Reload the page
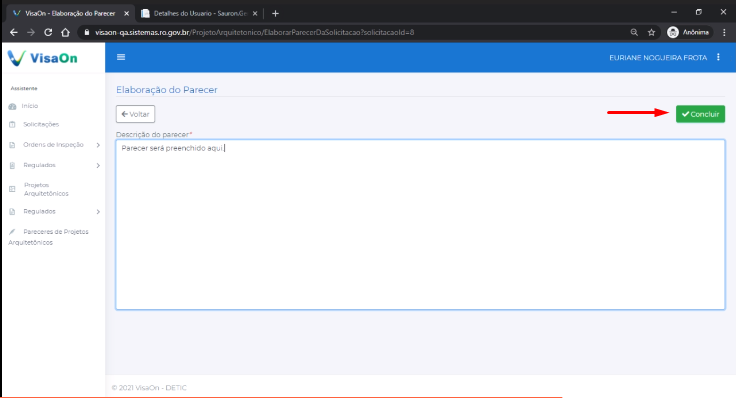The image size is (736, 398). coord(48,32)
